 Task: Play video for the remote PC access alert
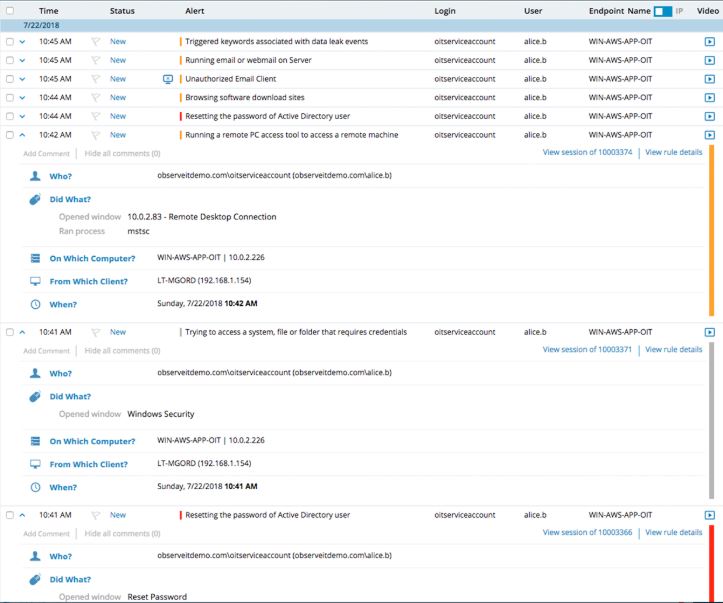[x=709, y=135]
